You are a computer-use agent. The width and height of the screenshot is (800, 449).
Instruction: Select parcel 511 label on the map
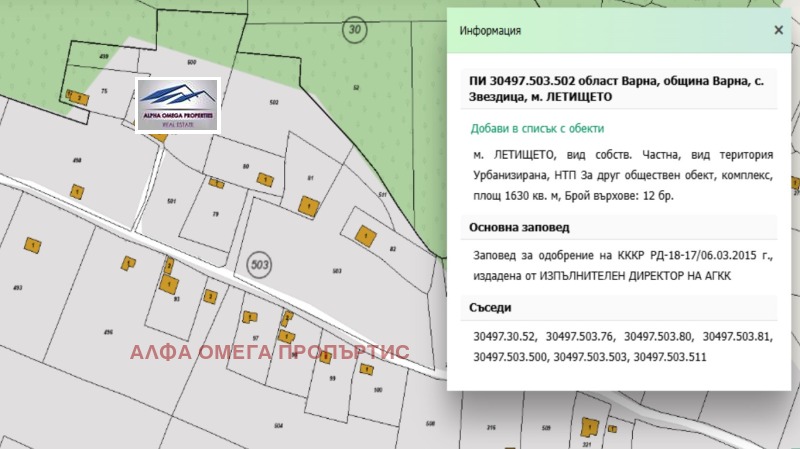click(x=382, y=195)
